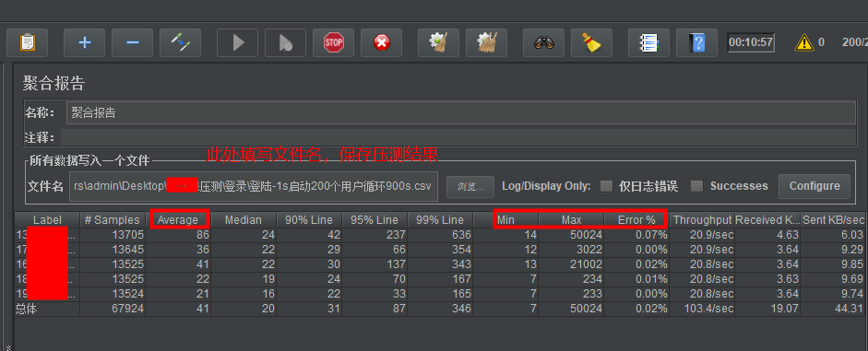Start the test with play icon
This screenshot has height=351, width=868.
tap(237, 42)
